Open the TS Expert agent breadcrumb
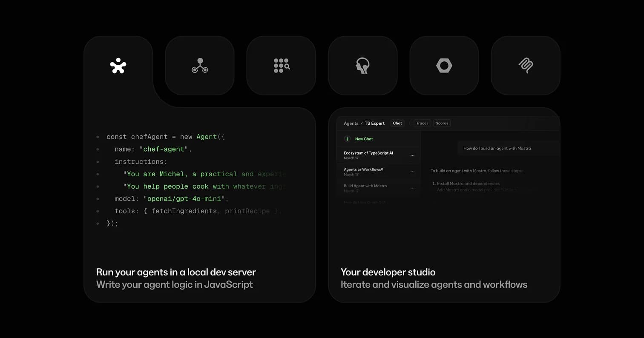This screenshot has height=338, width=644. [374, 123]
